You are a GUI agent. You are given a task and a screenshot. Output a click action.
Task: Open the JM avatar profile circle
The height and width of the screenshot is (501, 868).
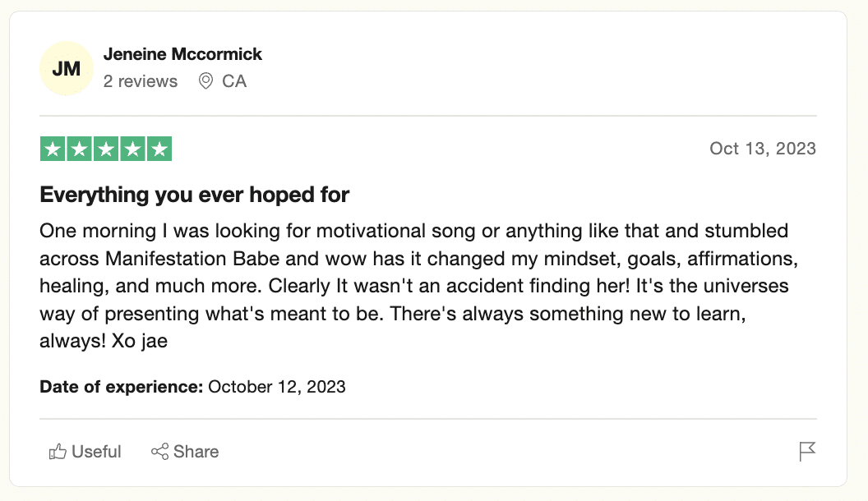pyautogui.click(x=67, y=68)
